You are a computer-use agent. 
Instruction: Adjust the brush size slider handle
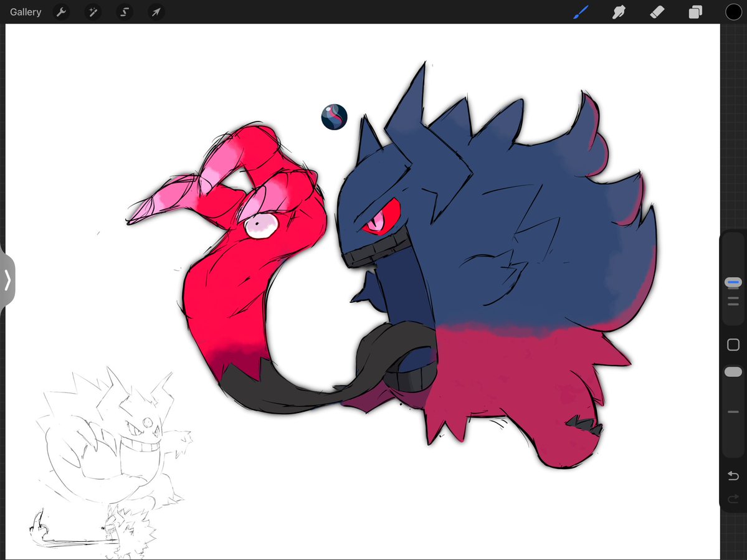(733, 282)
